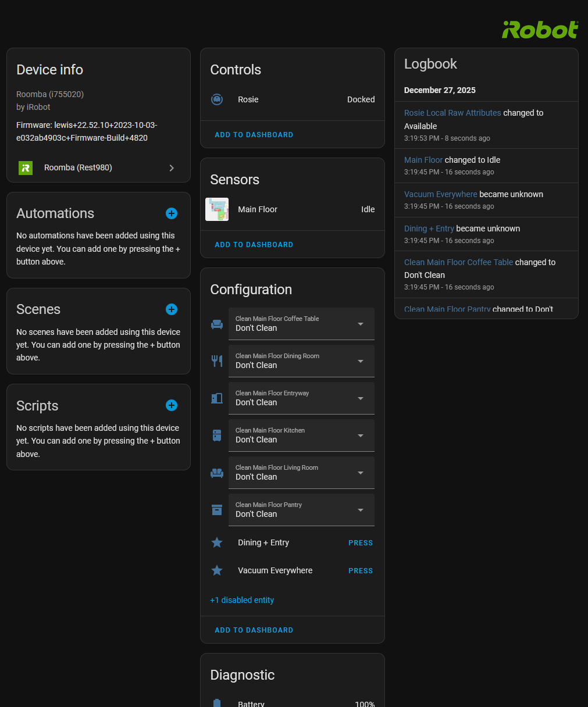Click the Entryway door icon

click(x=217, y=398)
